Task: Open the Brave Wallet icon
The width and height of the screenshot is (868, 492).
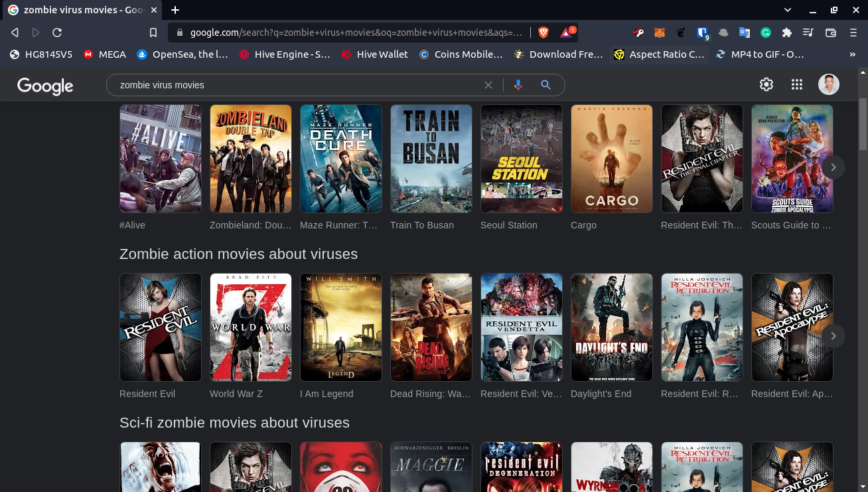Action: pyautogui.click(x=830, y=33)
